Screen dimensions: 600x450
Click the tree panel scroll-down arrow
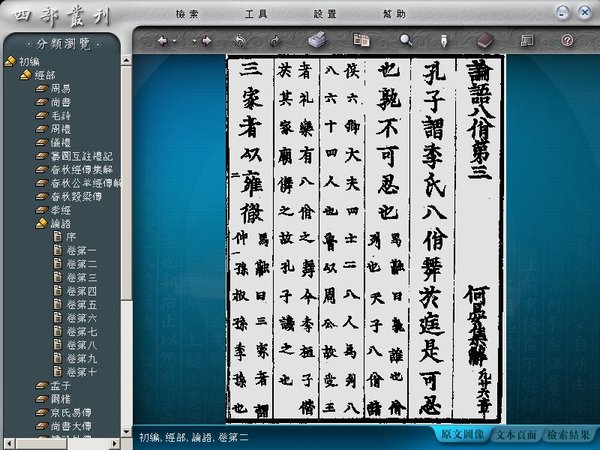click(x=127, y=432)
